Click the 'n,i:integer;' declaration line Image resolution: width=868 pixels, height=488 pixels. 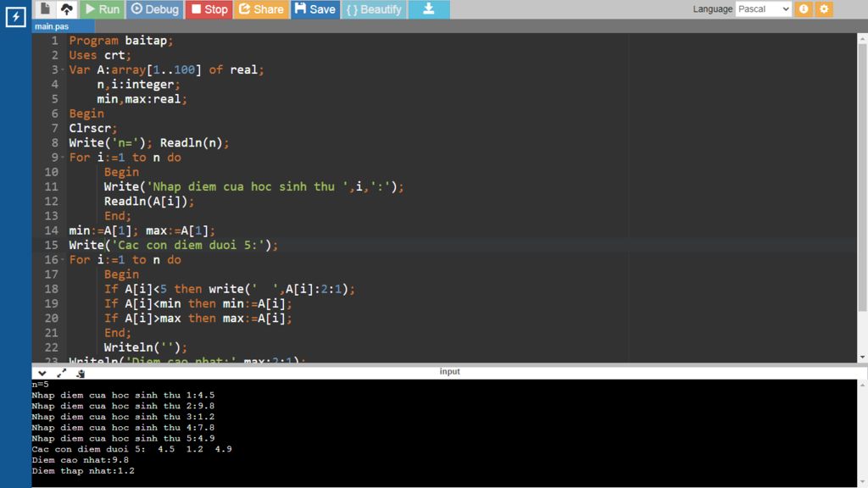click(x=138, y=84)
